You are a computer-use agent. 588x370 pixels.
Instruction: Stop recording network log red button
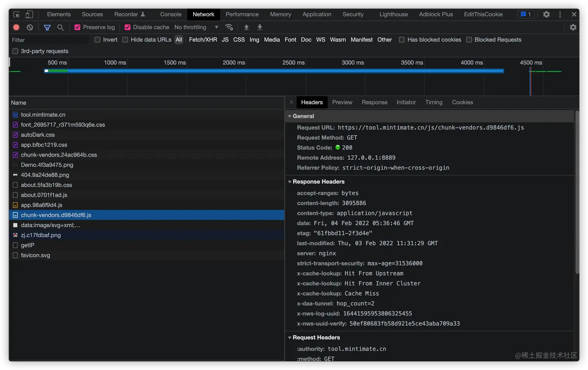click(x=16, y=27)
